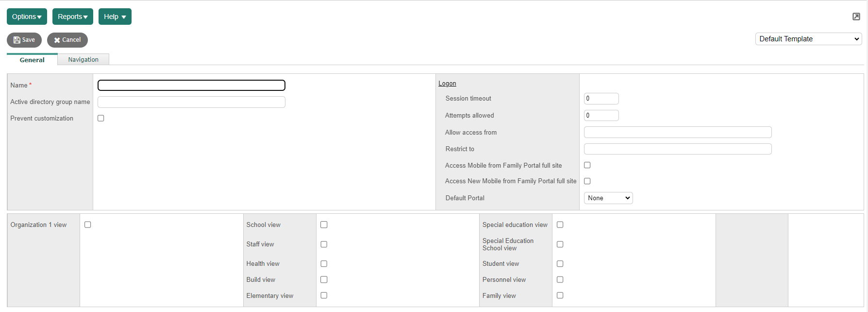This screenshot has width=868, height=312.
Task: Open the Default Portal dropdown
Action: 608,198
